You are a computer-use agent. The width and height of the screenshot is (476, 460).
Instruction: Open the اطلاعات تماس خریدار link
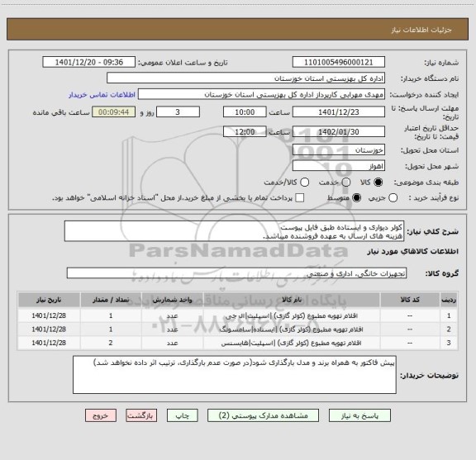click(102, 95)
